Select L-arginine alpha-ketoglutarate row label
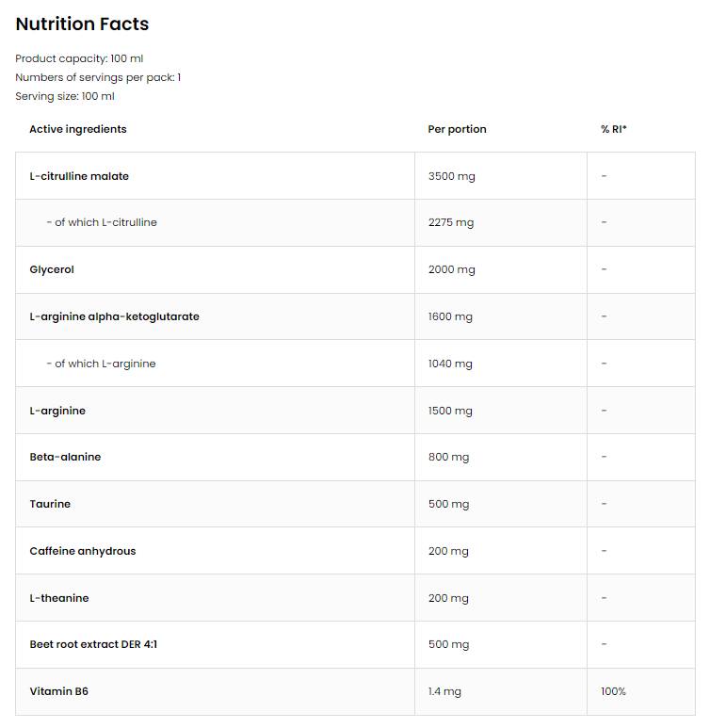This screenshot has width=710, height=728. pyautogui.click(x=114, y=316)
